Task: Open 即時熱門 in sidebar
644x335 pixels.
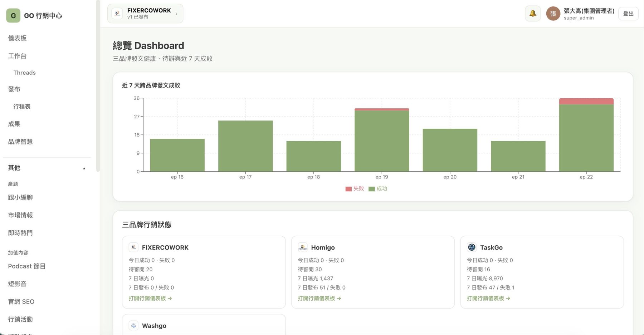Action: 20,233
